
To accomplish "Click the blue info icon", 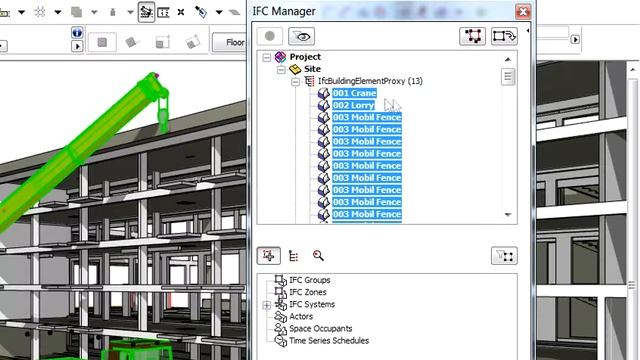I will pyautogui.click(x=77, y=33).
